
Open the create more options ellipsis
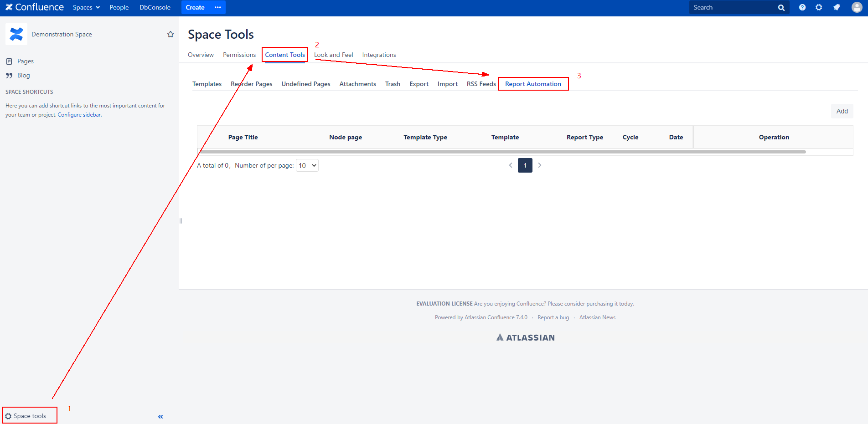[x=217, y=7]
